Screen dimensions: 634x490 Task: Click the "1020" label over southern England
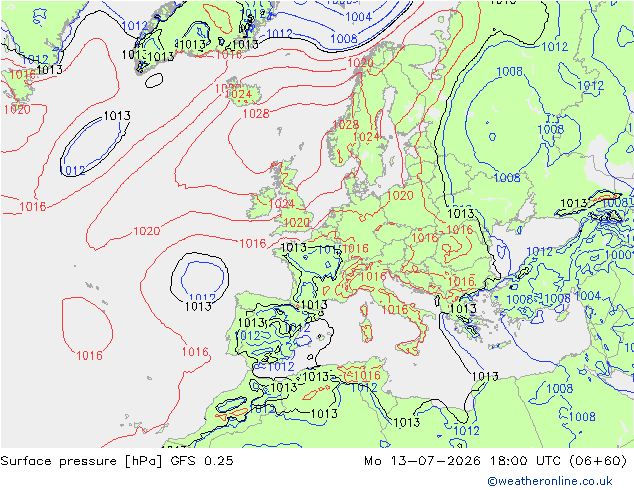297,222
